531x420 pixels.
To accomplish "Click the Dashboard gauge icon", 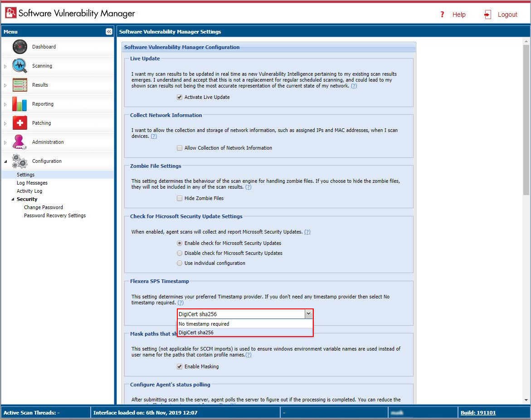I will [20, 47].
